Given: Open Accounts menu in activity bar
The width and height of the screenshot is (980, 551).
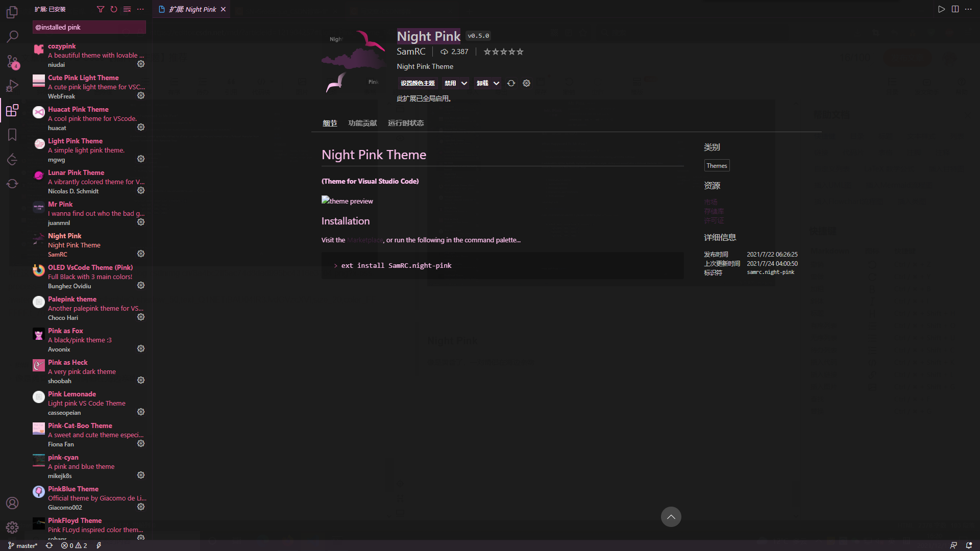Looking at the screenshot, I should tap(12, 503).
